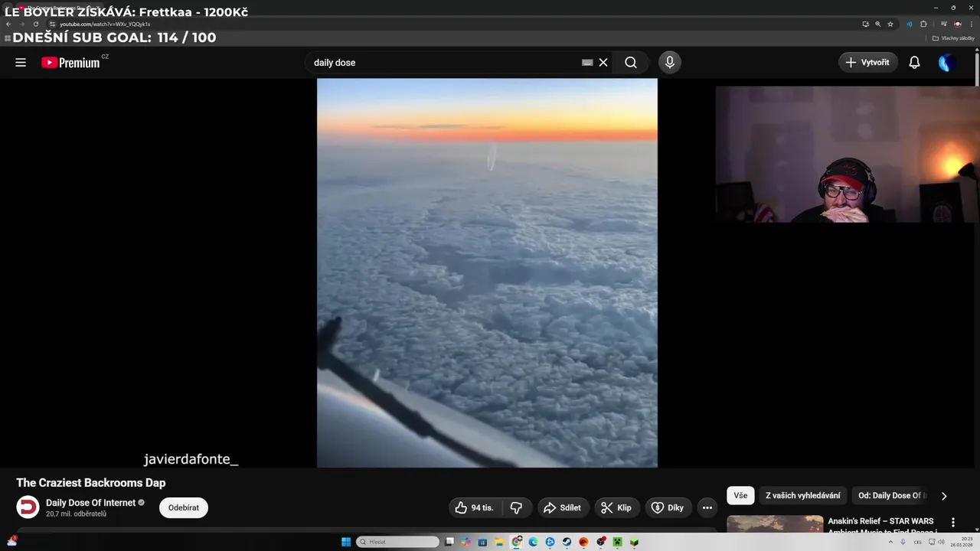This screenshot has height=551, width=980.
Task: Open Task View in the taskbar
Action: (x=449, y=542)
